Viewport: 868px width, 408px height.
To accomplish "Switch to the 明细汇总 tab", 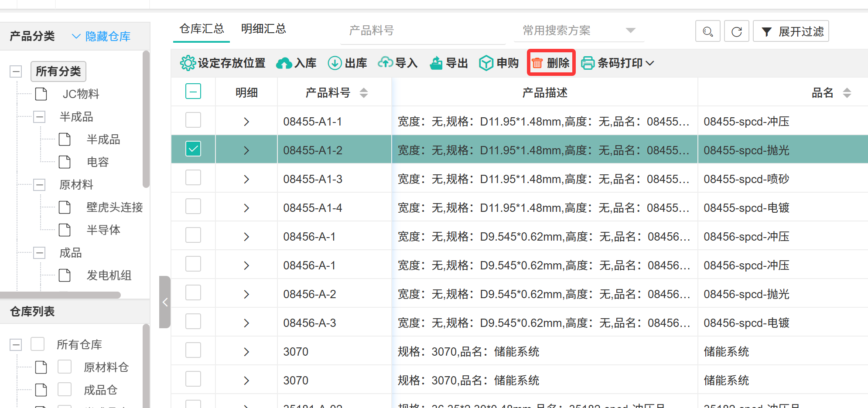I will click(263, 29).
